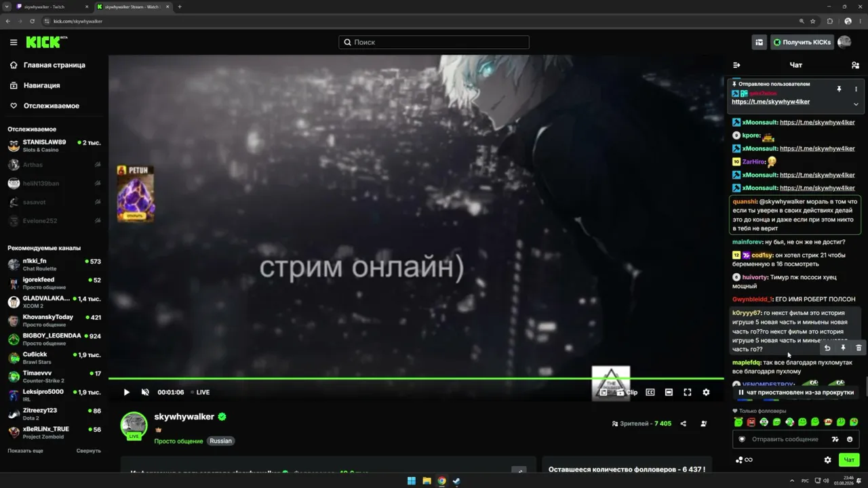Viewport: 868px width, 488px height.
Task: Open n1kki_fn recommended channel
Action: [54, 264]
